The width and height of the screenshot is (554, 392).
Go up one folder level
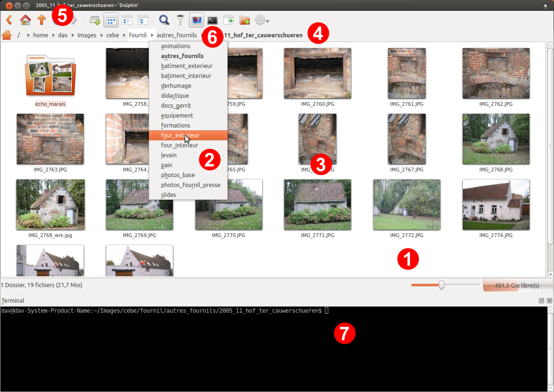42,20
